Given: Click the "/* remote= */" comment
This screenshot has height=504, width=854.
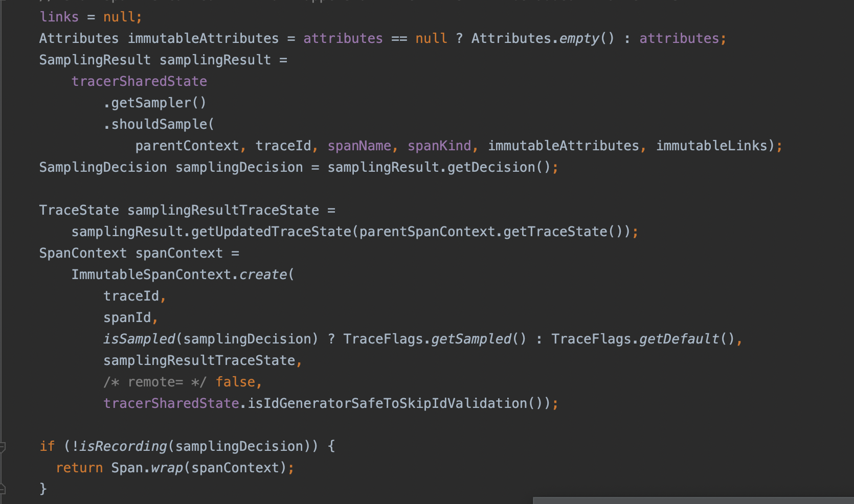Looking at the screenshot, I should [x=155, y=382].
